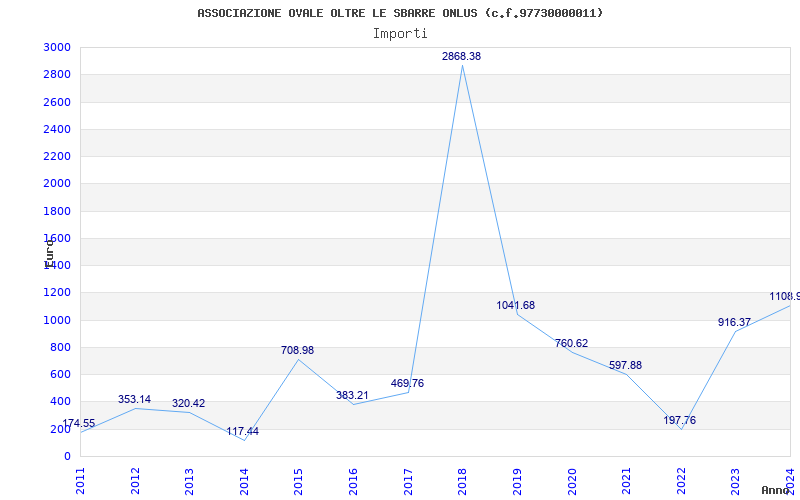Click the y-axis value 0

click(67, 457)
